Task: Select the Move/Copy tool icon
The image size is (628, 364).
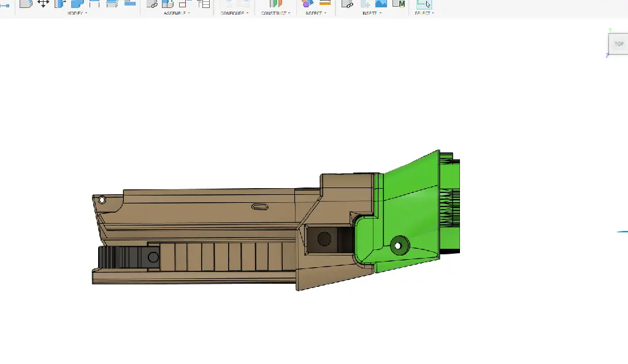Action: tap(44, 3)
